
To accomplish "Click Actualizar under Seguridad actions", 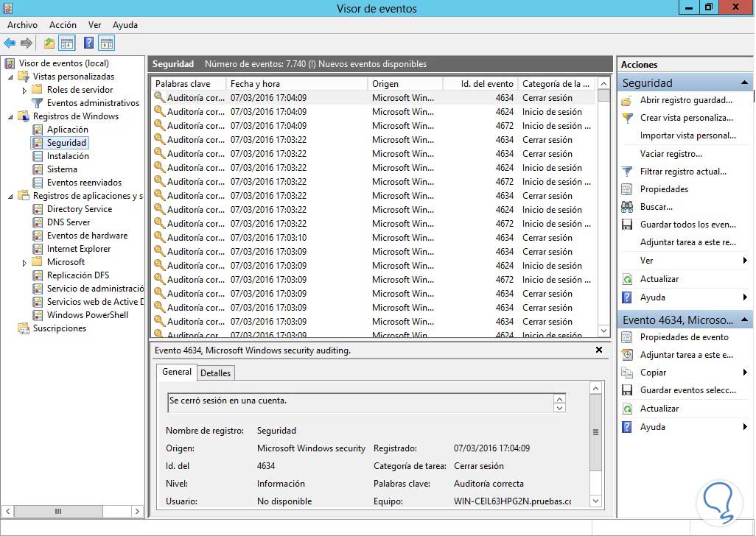I will pos(659,279).
